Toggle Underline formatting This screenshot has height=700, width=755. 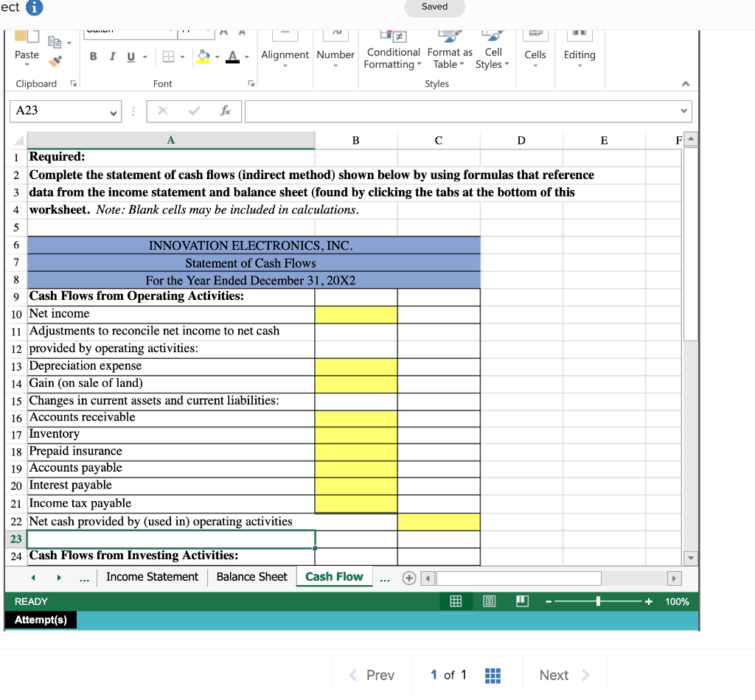tap(131, 56)
